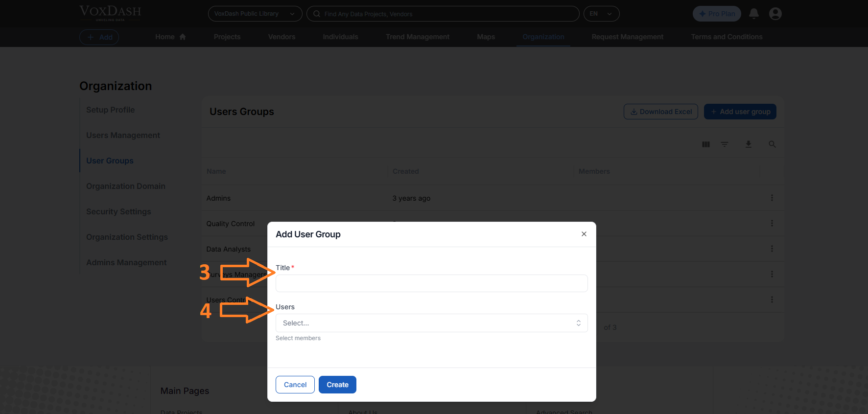Click the Admins group name
This screenshot has height=414, width=868.
tap(218, 198)
